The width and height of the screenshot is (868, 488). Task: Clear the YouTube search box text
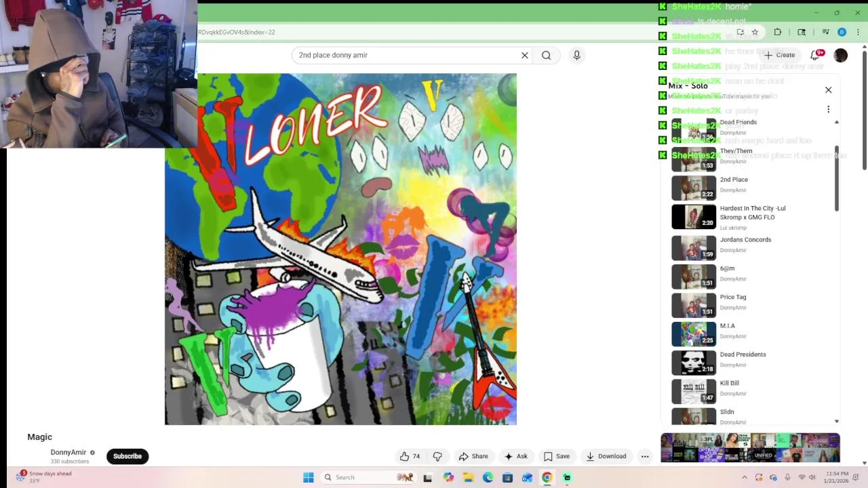524,56
